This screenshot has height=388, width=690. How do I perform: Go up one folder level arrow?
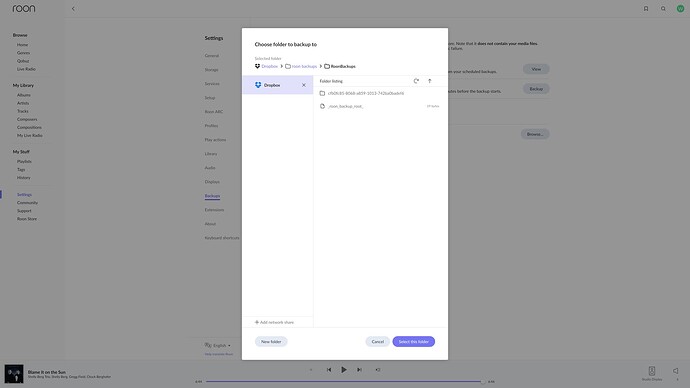(x=429, y=81)
